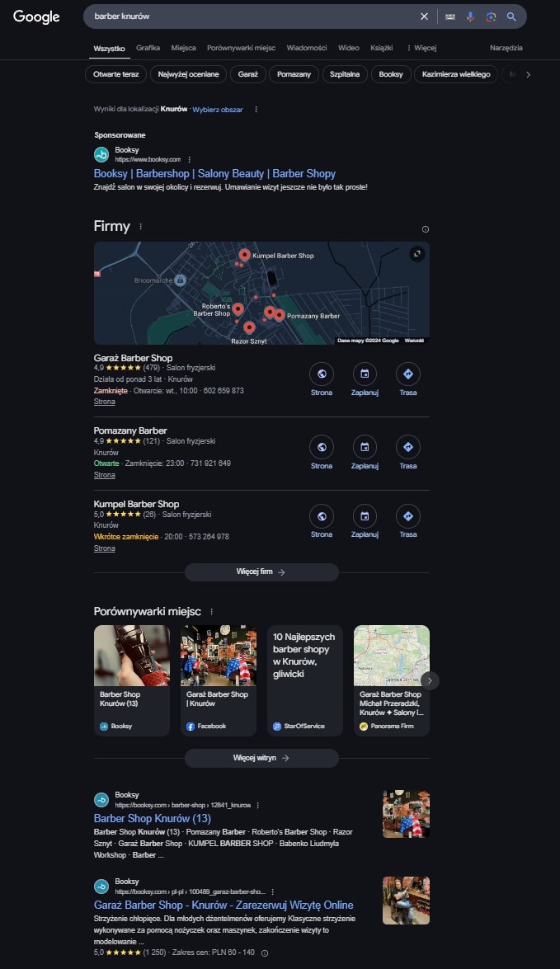Switch to the Wiadomości tab
Viewport: 560px width, 969px height.
307,48
